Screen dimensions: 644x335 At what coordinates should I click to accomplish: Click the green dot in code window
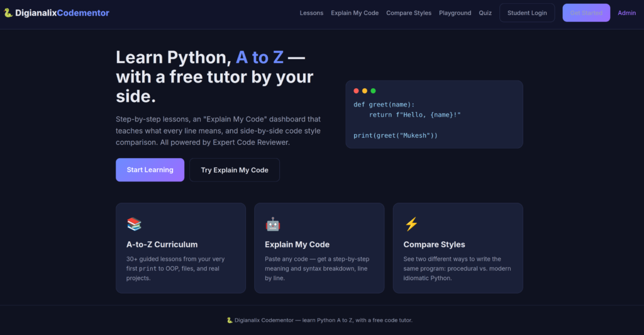(373, 91)
